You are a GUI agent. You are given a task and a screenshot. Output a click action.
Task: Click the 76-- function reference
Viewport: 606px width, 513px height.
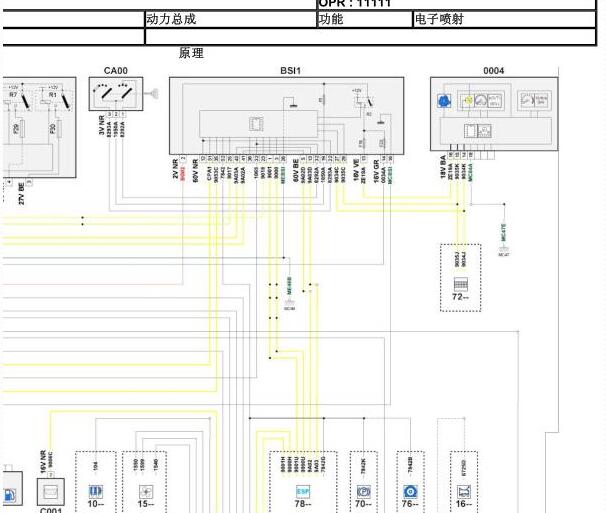coord(410,504)
